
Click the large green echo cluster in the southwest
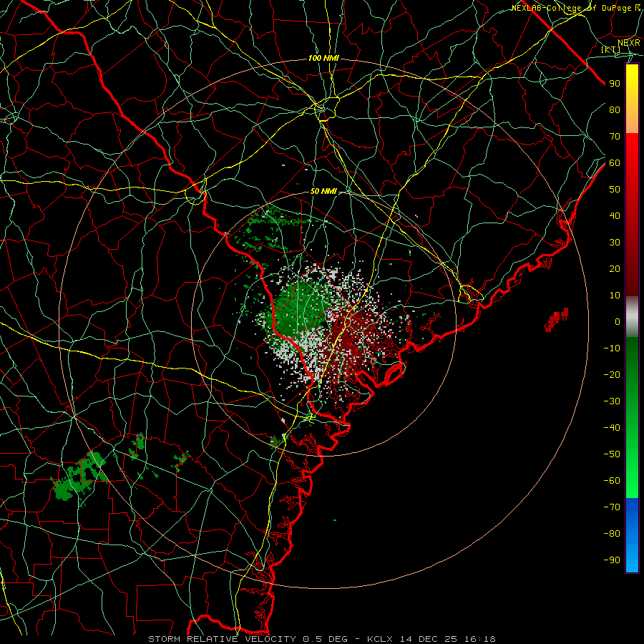[x=79, y=477]
